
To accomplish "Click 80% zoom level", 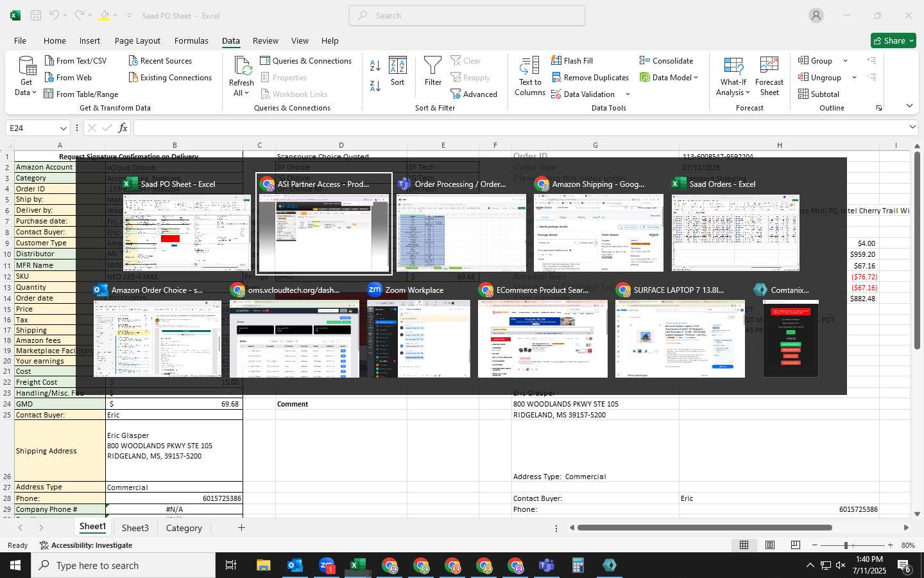I will point(908,545).
